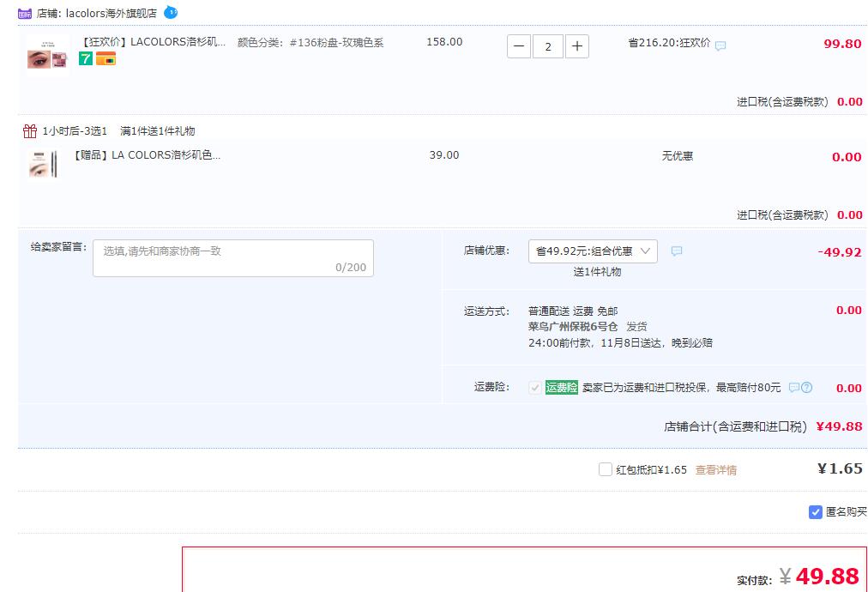
Task: Click the message bubble beside store discount dropdown
Action: click(x=677, y=251)
